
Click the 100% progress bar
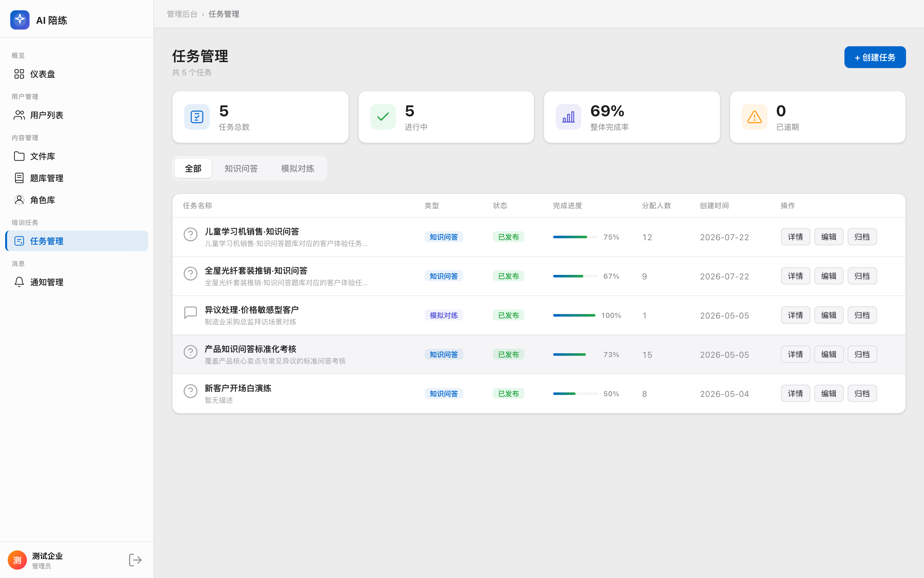click(x=574, y=315)
